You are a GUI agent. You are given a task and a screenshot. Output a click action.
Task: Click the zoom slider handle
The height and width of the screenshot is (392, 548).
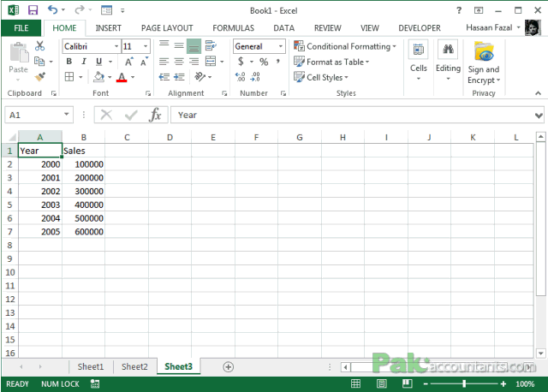[x=464, y=383]
